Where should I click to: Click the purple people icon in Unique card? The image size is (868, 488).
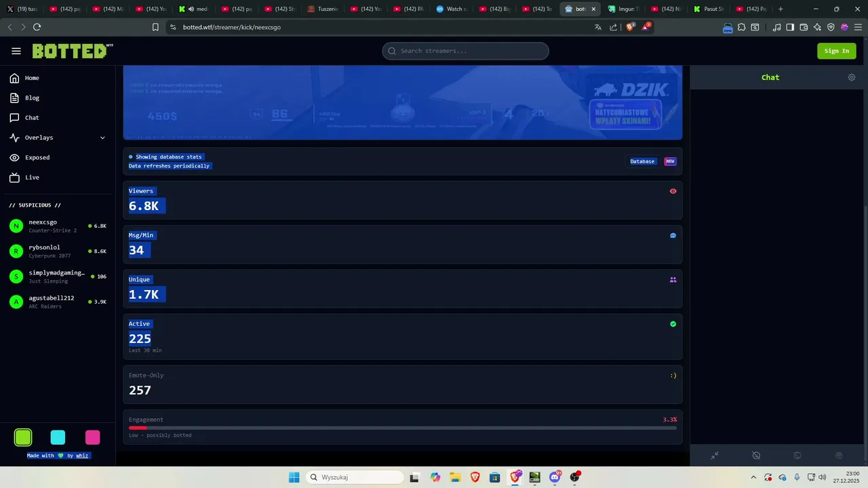pos(673,279)
